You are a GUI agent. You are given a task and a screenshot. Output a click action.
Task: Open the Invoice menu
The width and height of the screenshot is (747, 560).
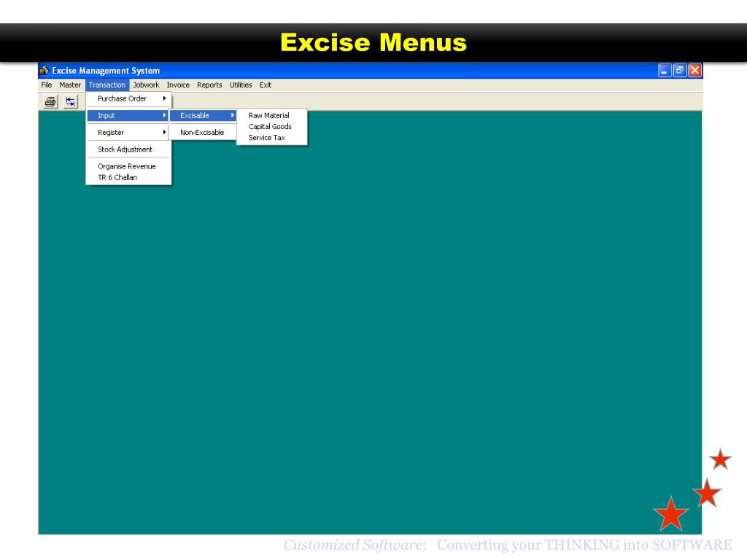point(178,85)
